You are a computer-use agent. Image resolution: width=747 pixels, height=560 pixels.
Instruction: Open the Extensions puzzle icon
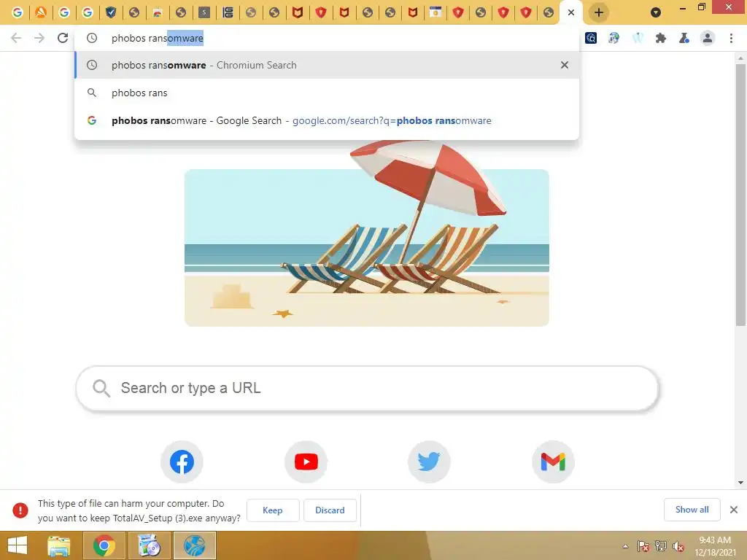(x=660, y=38)
